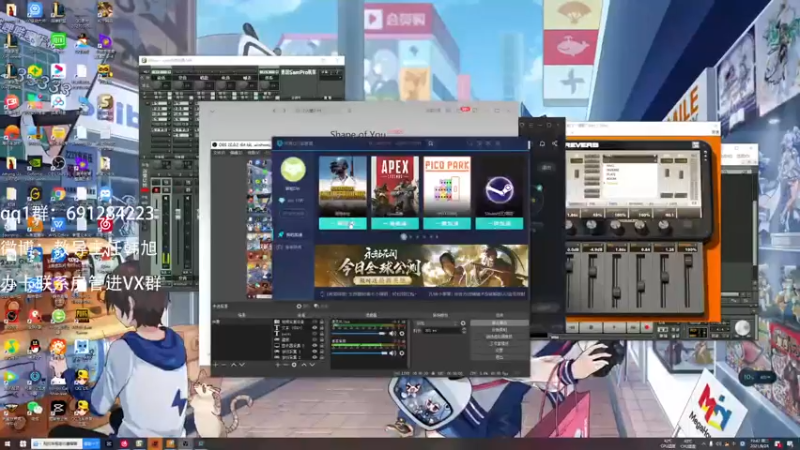
Task: Open the File menu in OBS
Action: tap(219, 153)
